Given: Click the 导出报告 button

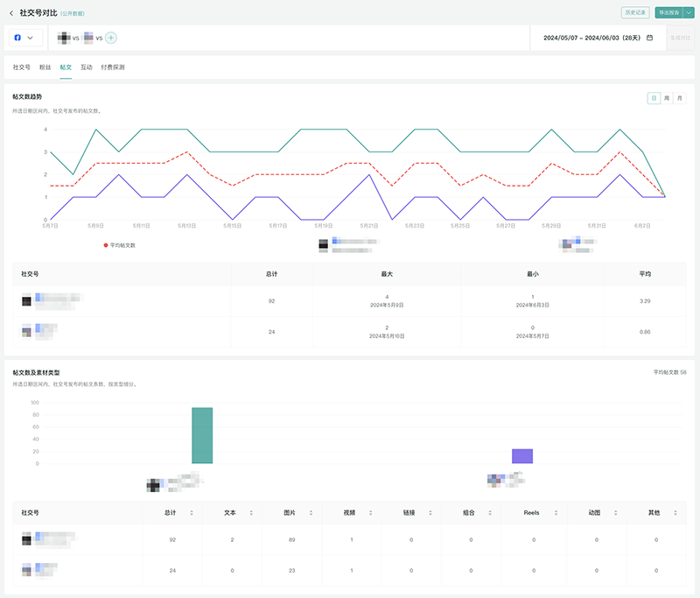Looking at the screenshot, I should coord(667,13).
